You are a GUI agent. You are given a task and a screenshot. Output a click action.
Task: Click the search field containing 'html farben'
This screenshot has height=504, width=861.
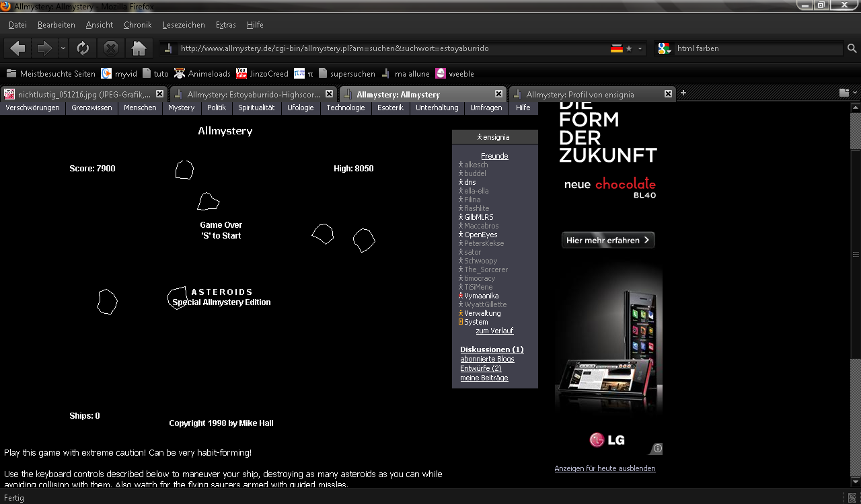(x=758, y=48)
